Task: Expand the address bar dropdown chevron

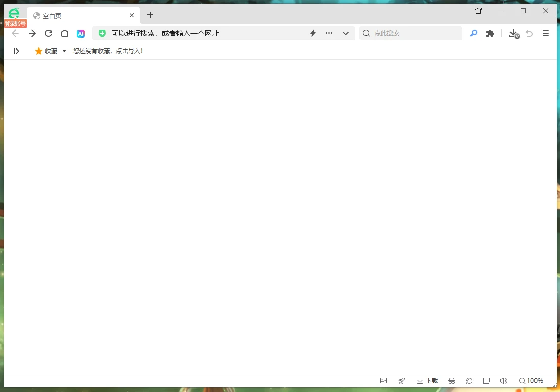Action: click(346, 33)
